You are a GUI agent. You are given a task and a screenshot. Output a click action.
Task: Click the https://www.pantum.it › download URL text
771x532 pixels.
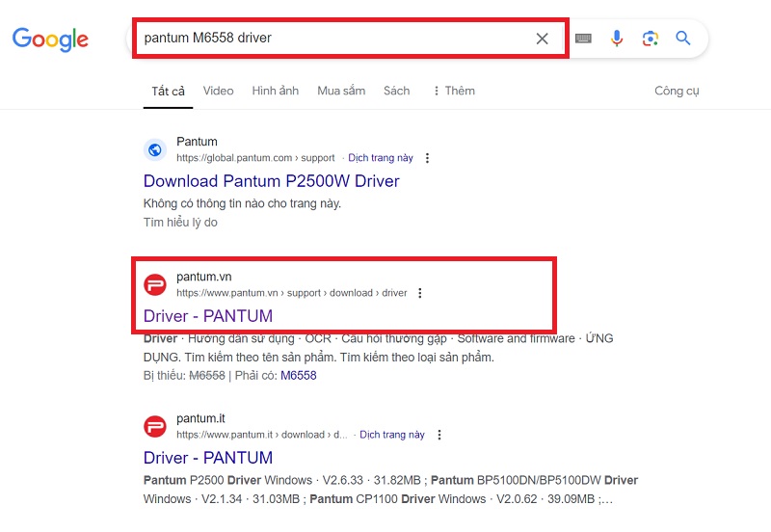click(x=262, y=435)
